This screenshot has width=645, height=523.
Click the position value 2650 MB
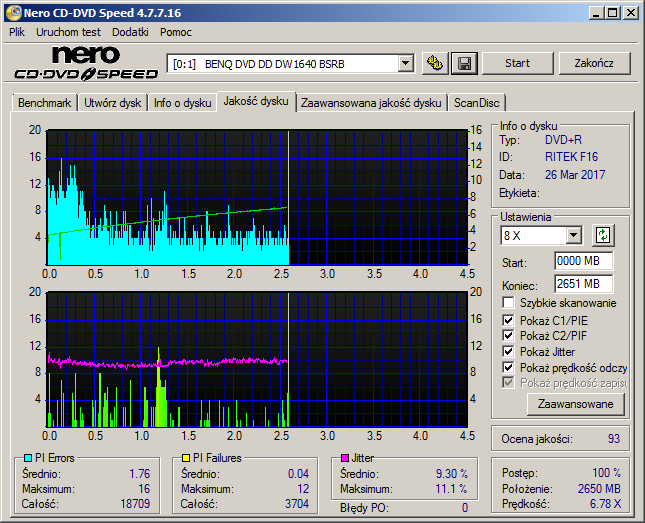[599, 489]
